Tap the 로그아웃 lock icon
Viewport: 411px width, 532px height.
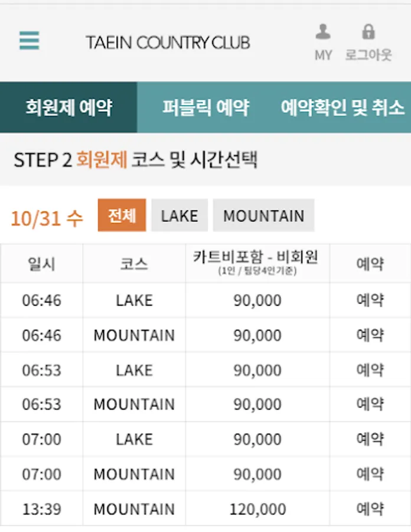pos(368,41)
